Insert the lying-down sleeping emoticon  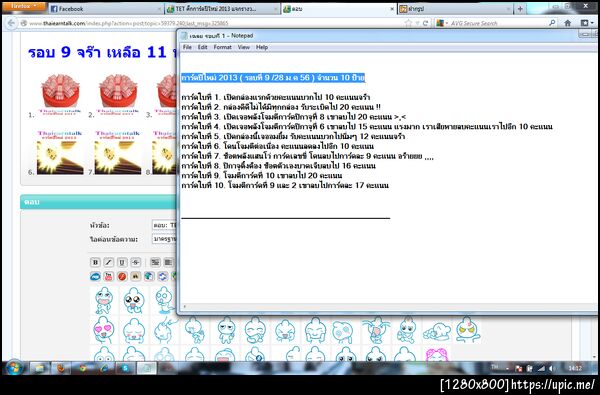[437, 331]
